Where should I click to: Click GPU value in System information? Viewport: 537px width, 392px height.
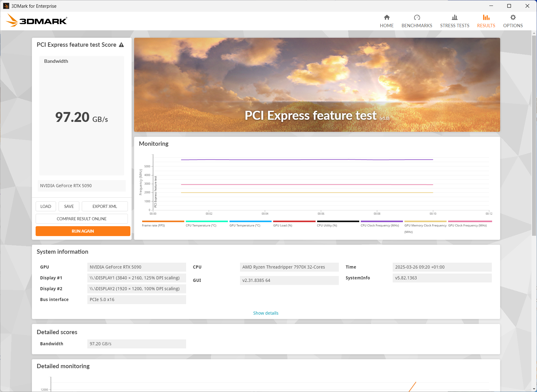point(137,267)
